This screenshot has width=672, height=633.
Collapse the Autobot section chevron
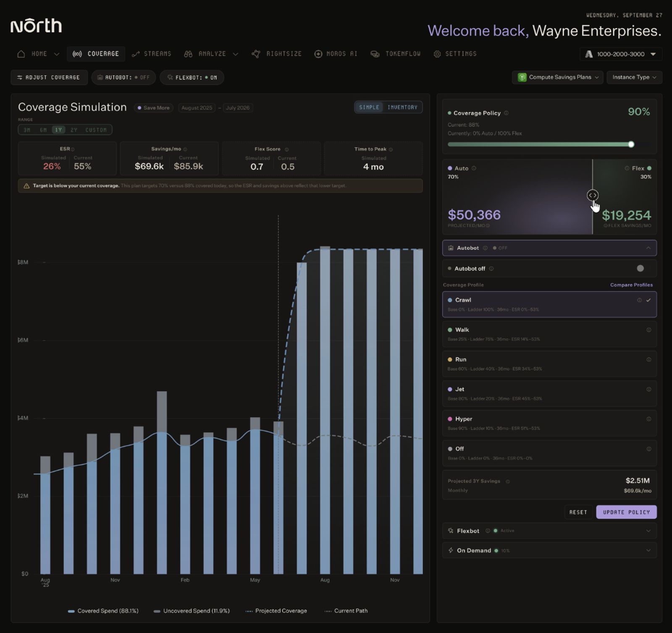(648, 248)
